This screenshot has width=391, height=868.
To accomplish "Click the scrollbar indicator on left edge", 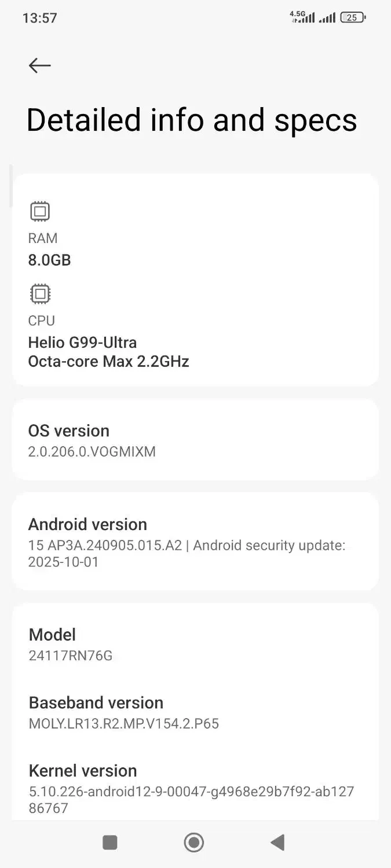I will 10,186.
